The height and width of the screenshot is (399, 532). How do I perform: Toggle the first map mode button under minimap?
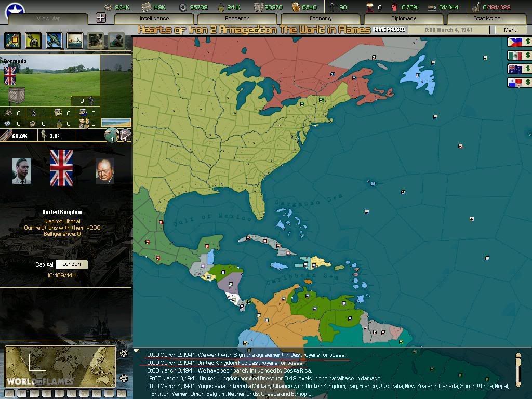pos(10,393)
